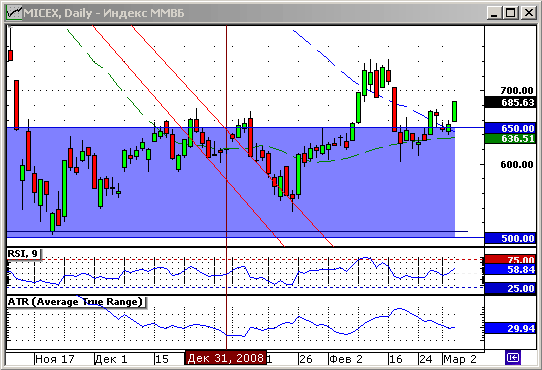The width and height of the screenshot is (542, 370).
Task: Click the 58.84 RSI value tag
Action: coord(511,269)
